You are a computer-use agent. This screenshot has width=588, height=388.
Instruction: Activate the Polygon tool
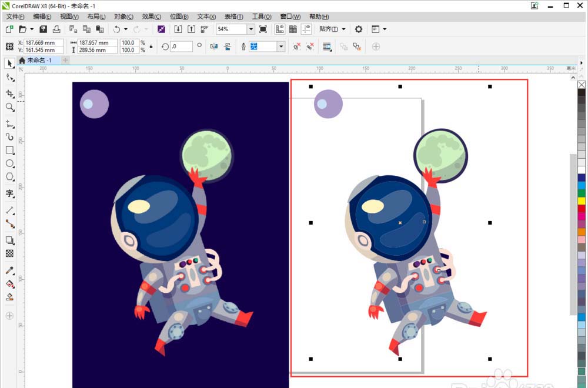click(9, 177)
